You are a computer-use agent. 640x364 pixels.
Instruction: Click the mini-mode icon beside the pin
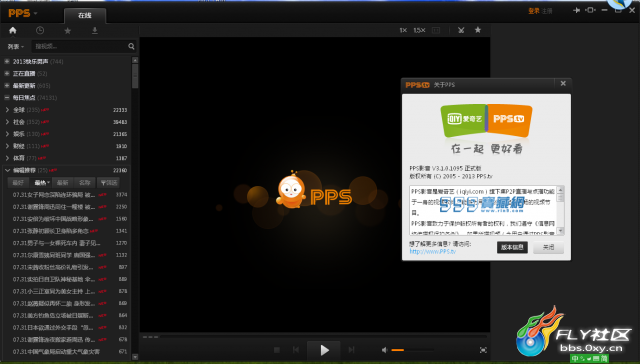(x=591, y=10)
